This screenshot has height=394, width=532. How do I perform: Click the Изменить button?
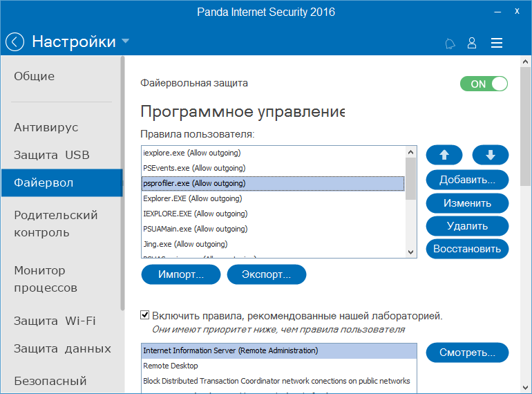(467, 203)
